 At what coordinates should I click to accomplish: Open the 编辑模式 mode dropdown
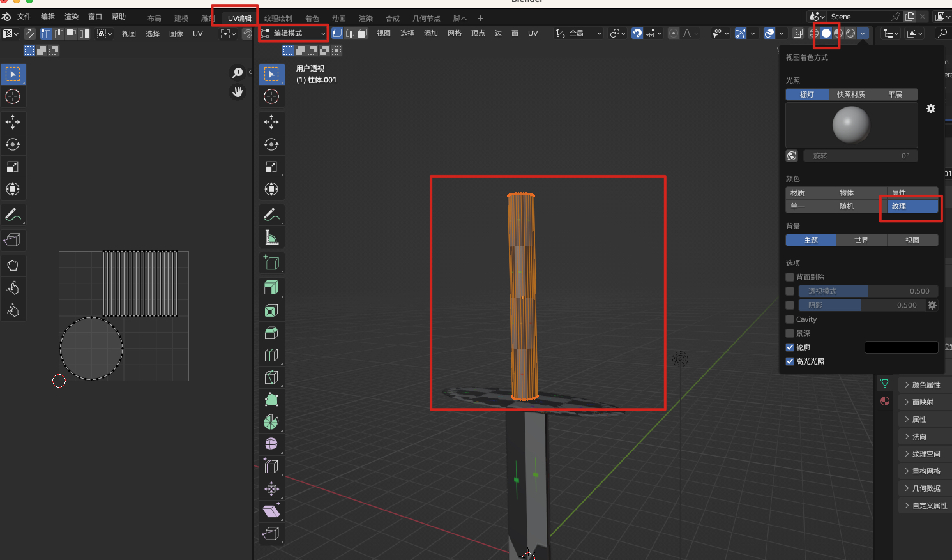click(294, 33)
